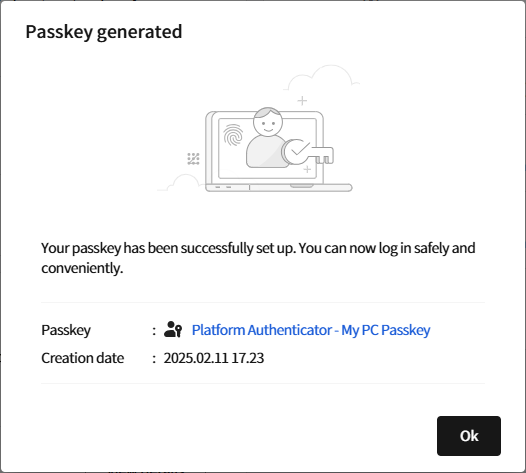
Task: Click the divider line above the Passkey row
Action: click(263, 302)
